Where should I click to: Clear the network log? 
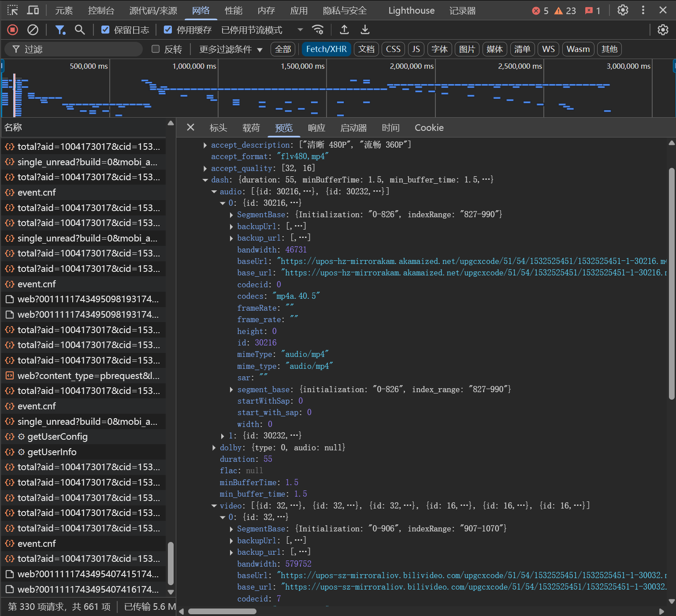(33, 30)
